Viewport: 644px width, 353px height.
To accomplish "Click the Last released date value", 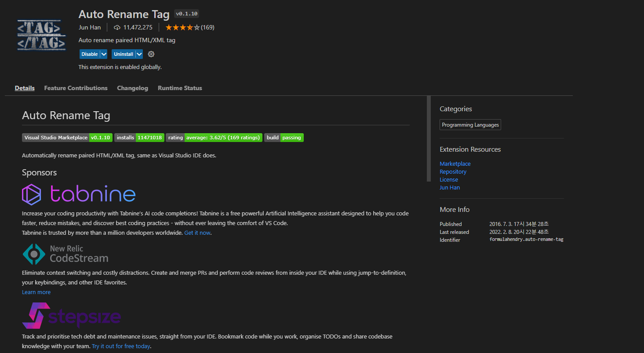I will point(519,232).
